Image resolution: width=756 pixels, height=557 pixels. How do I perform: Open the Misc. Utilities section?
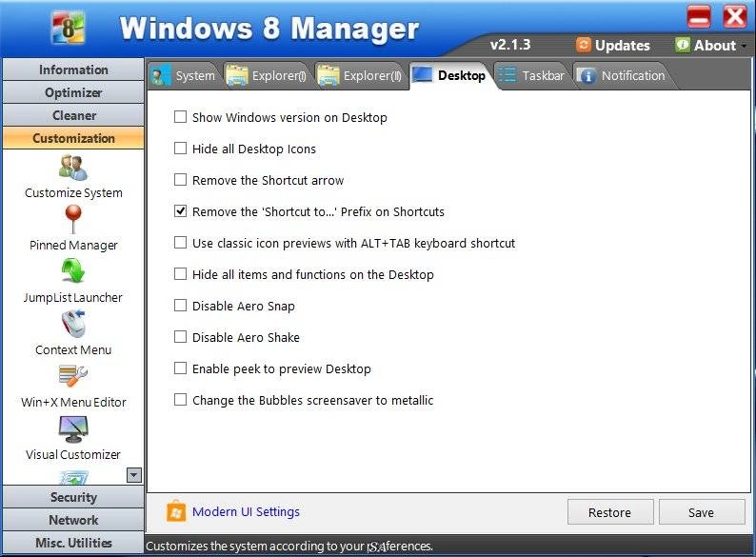(73, 543)
